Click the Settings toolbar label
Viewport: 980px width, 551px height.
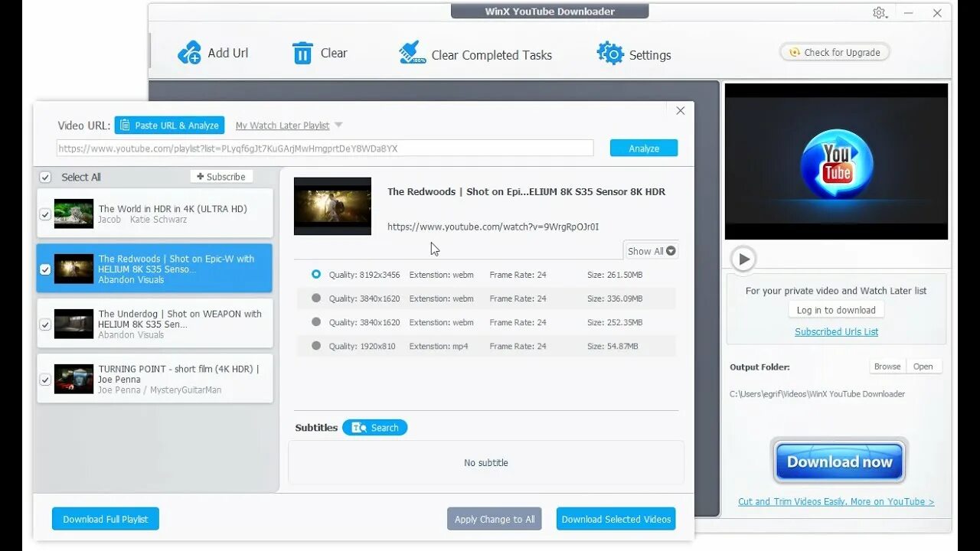650,55
